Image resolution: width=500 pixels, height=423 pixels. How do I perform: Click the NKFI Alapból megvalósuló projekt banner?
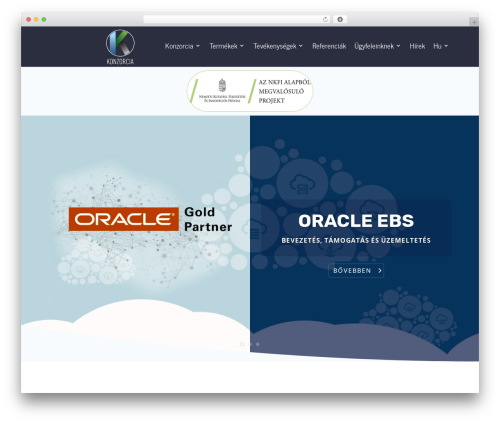click(x=250, y=91)
